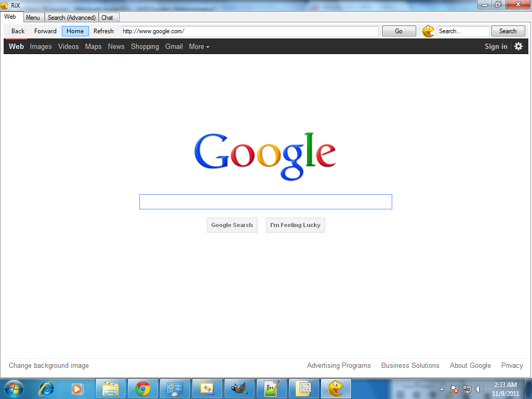This screenshot has height=399, width=532.
Task: Open the volume speaker tray icon
Action: tap(480, 389)
